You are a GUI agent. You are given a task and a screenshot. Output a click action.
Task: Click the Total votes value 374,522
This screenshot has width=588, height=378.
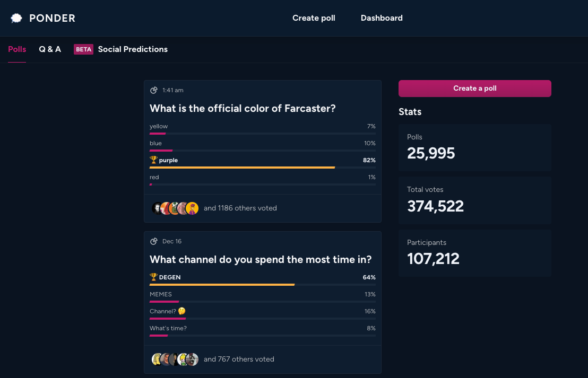[x=435, y=206]
